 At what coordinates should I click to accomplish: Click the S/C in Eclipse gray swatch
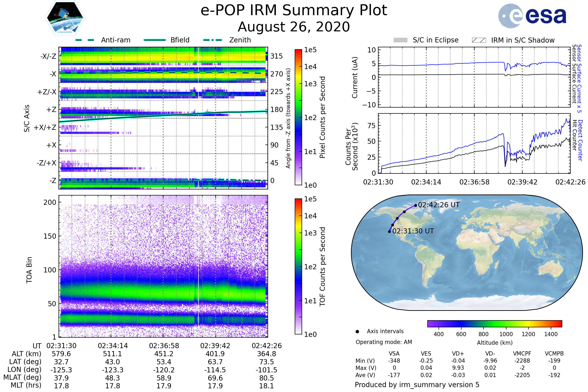pos(400,40)
